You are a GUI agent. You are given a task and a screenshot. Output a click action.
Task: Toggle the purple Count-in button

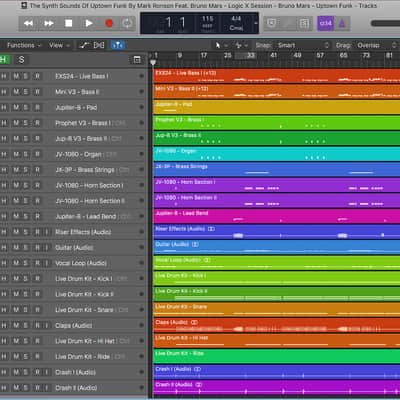coord(325,23)
